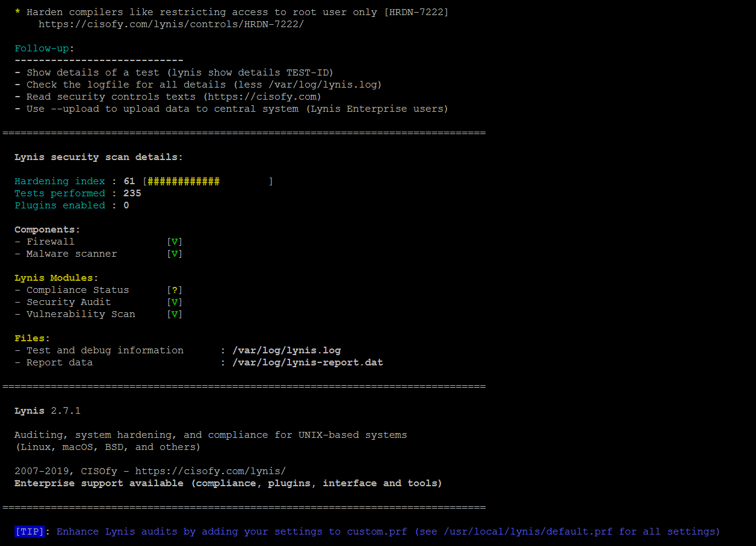The height and width of the screenshot is (546, 756).
Task: Click the 'custom.prf' filename in the tip
Action: click(x=377, y=532)
